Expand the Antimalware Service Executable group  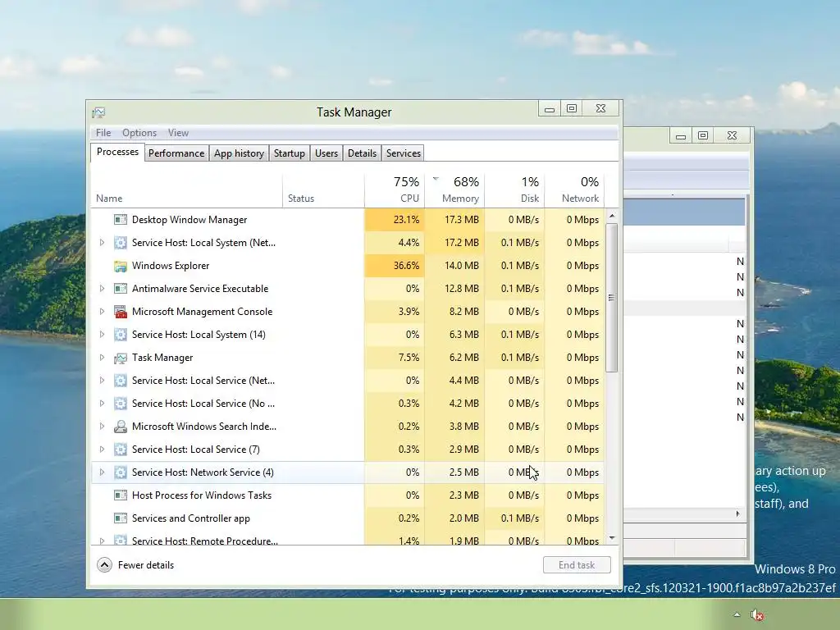(x=102, y=289)
